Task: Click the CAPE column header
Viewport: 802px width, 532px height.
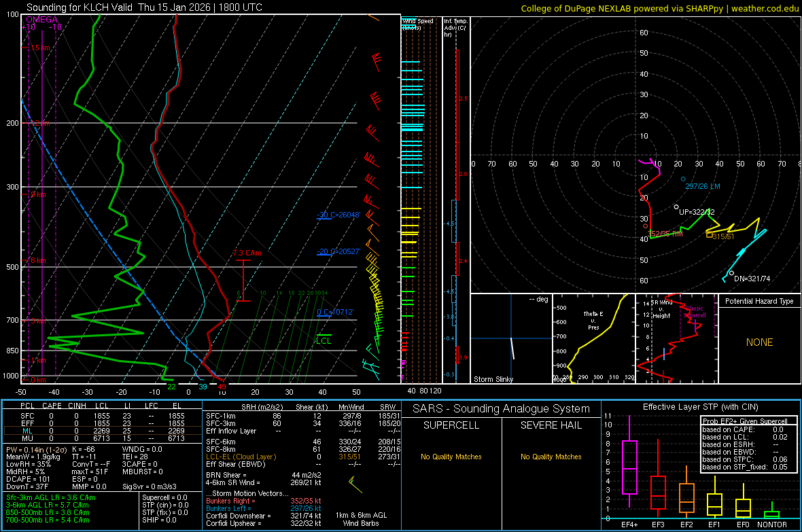Action: [x=52, y=406]
